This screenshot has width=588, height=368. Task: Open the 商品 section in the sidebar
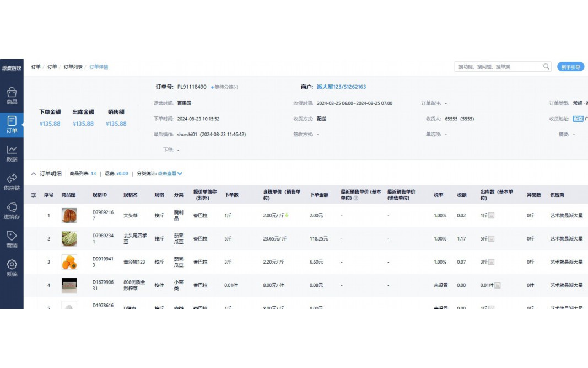[x=12, y=95]
